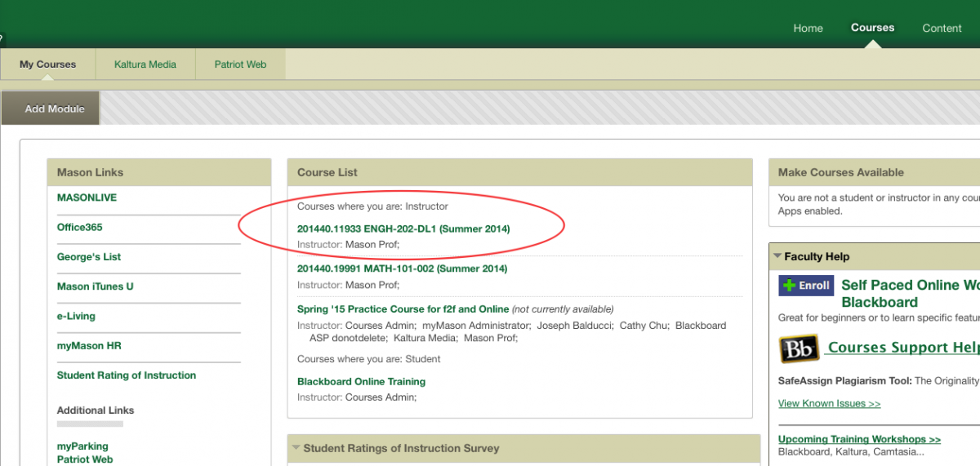This screenshot has width=980, height=466.
Task: Open the Courses top navigation tab
Action: (x=872, y=28)
